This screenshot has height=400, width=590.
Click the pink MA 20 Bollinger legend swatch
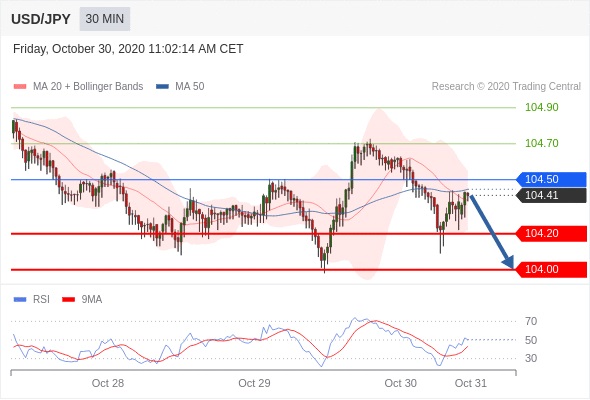click(20, 87)
